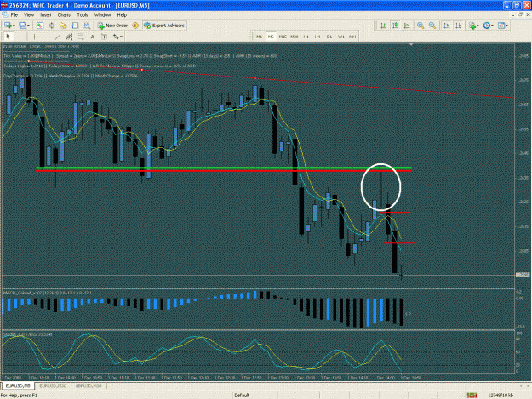Click the Profiles icon
The height and width of the screenshot is (399, 532).
tap(22, 26)
